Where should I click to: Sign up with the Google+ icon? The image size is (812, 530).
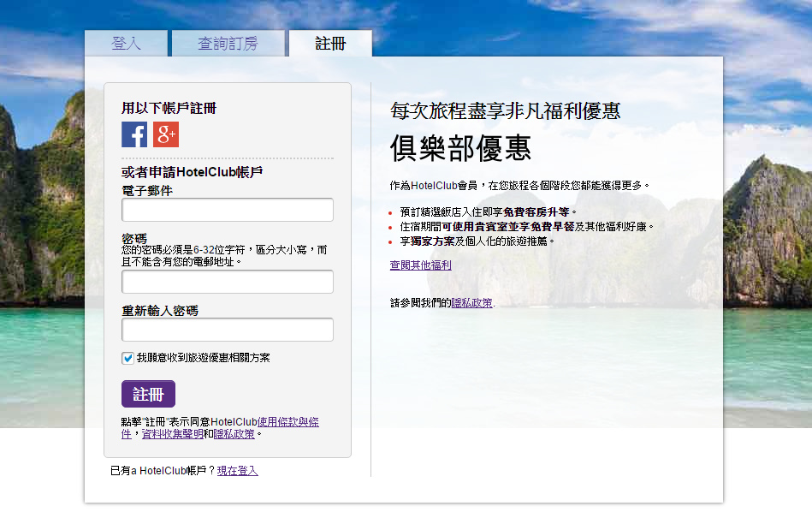165,134
